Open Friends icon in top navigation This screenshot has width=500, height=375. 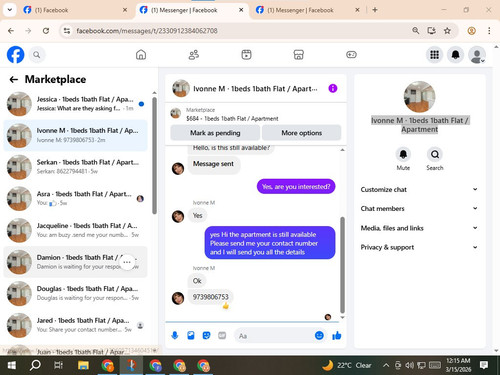194,55
